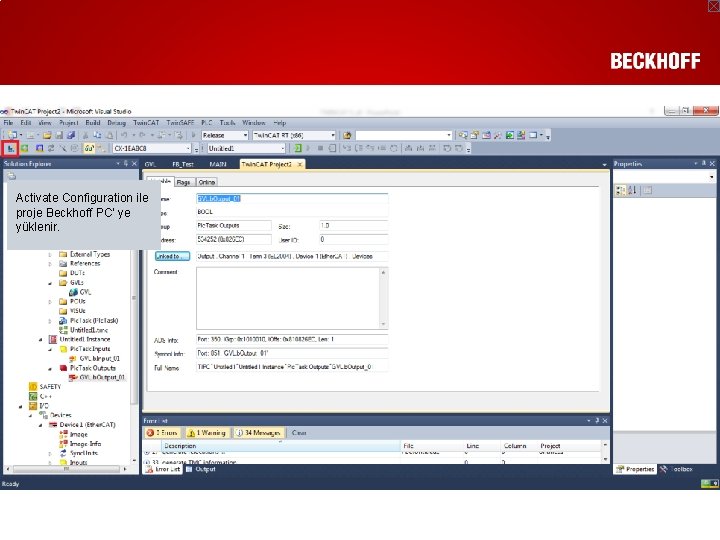Viewport: 720px width, 540px height.
Task: Collapse the GVLs folder node
Action: [50, 283]
